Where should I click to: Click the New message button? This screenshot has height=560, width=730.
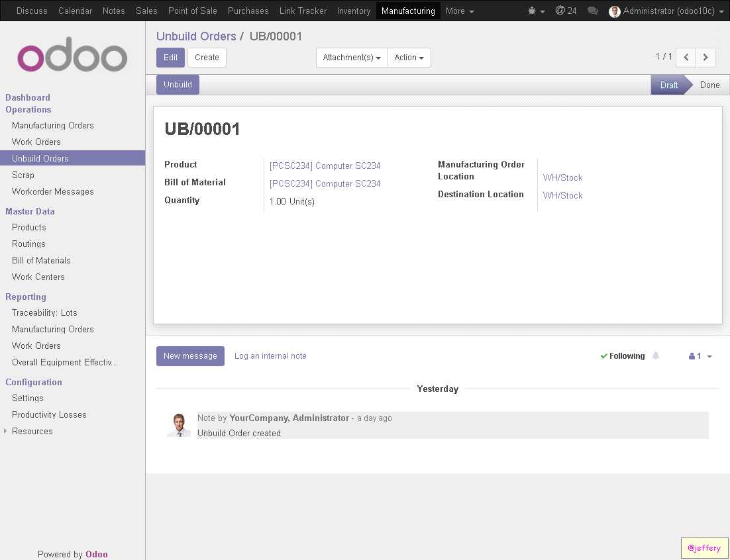point(190,356)
